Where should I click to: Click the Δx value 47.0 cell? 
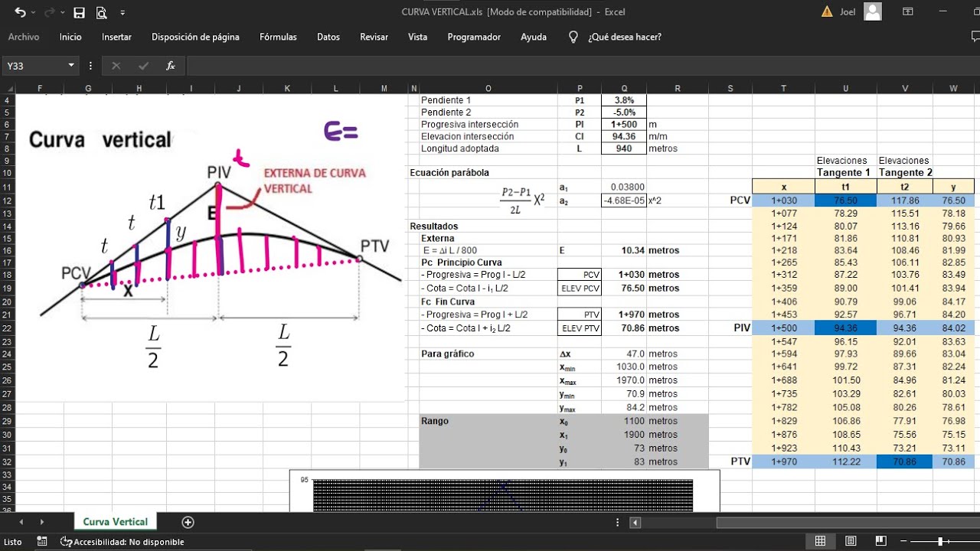624,354
